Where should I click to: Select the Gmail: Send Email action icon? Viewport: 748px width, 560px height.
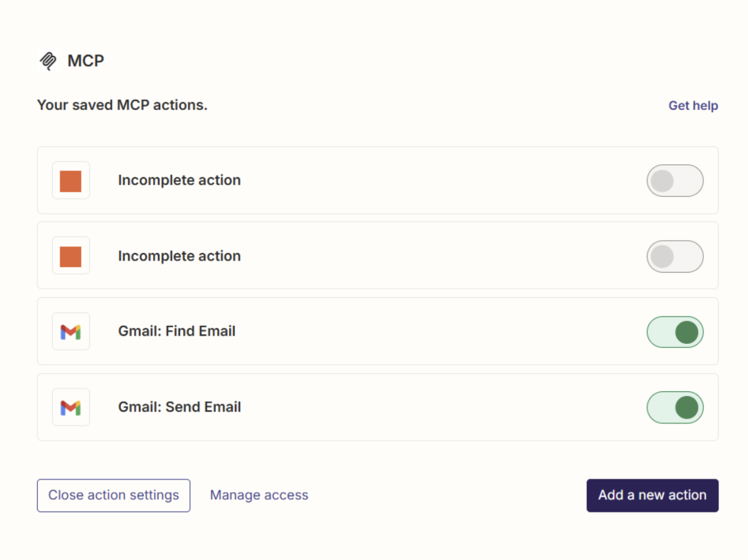point(71,407)
